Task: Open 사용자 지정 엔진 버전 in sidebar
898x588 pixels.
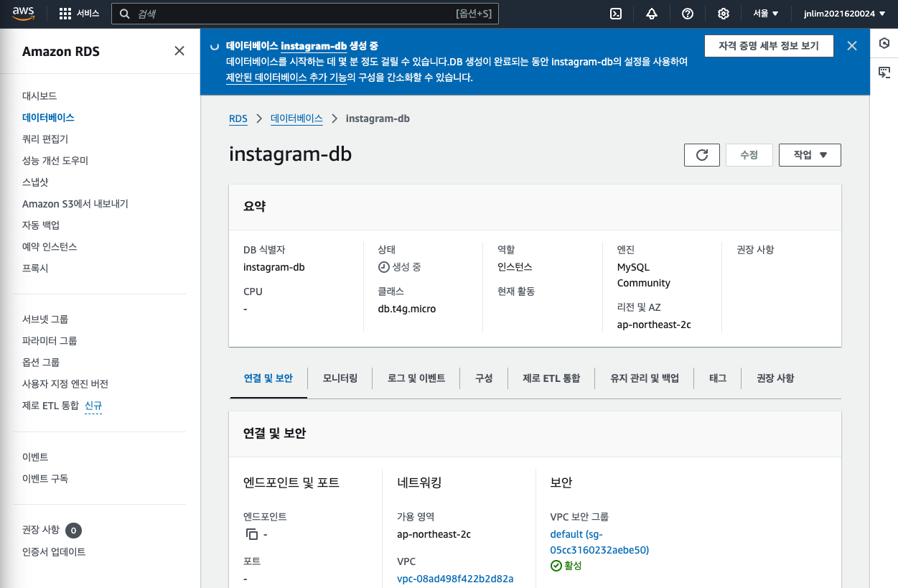Action: click(x=65, y=384)
